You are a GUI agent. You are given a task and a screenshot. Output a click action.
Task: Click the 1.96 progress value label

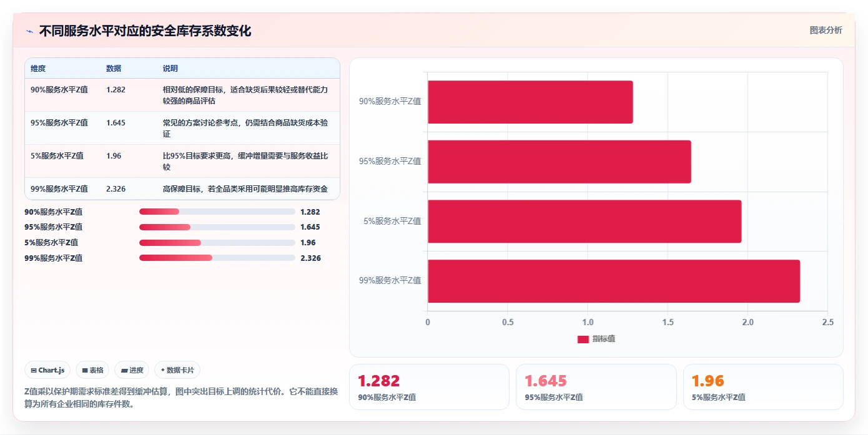[308, 243]
